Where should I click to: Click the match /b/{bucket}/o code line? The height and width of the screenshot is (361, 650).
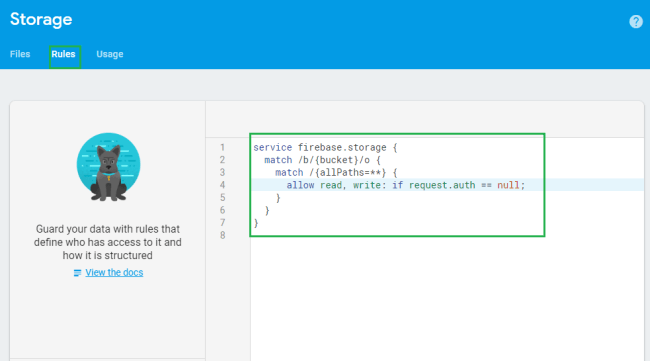(323, 160)
